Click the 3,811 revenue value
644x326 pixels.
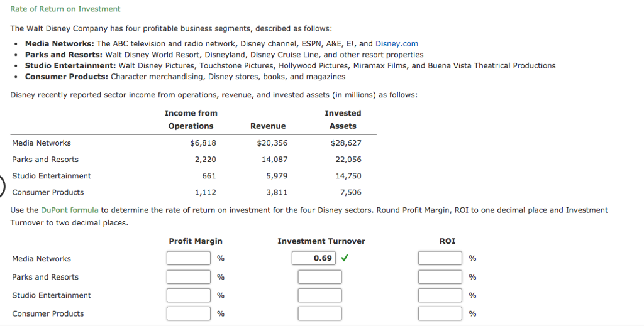[277, 192]
